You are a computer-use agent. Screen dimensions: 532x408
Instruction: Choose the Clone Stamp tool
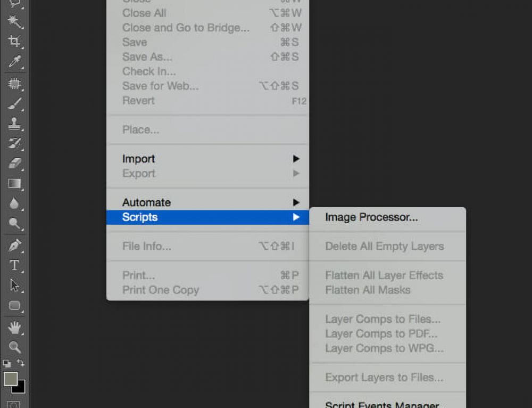point(14,124)
